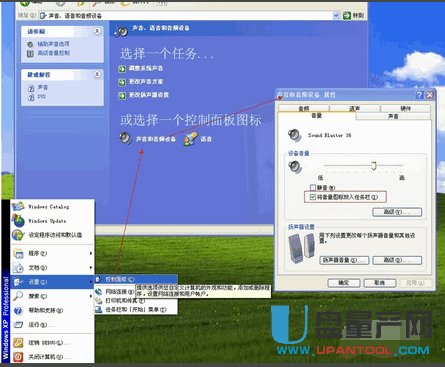Click the 高级音量控制 icon in the See Also pane

pos(30,53)
